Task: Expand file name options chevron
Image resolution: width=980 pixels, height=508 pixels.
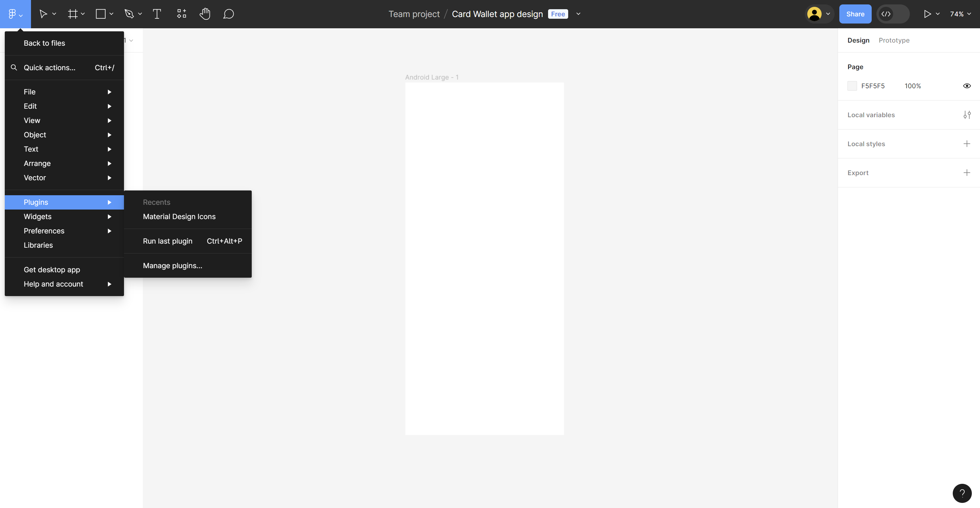Action: (x=578, y=14)
